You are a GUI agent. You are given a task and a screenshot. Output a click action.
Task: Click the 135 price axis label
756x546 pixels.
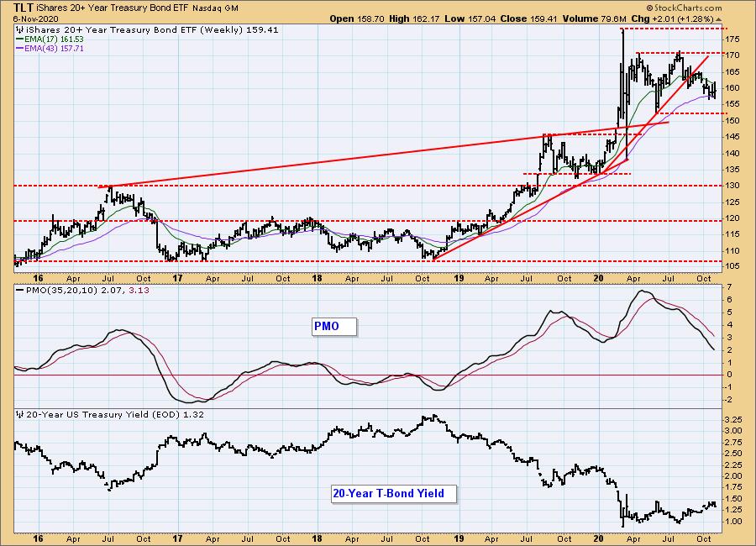click(732, 170)
